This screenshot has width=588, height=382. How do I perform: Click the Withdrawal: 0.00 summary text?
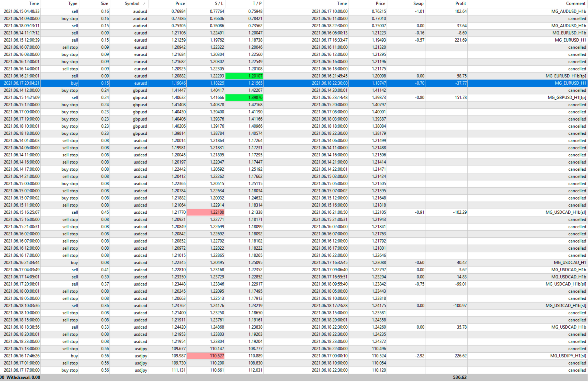coord(23,377)
